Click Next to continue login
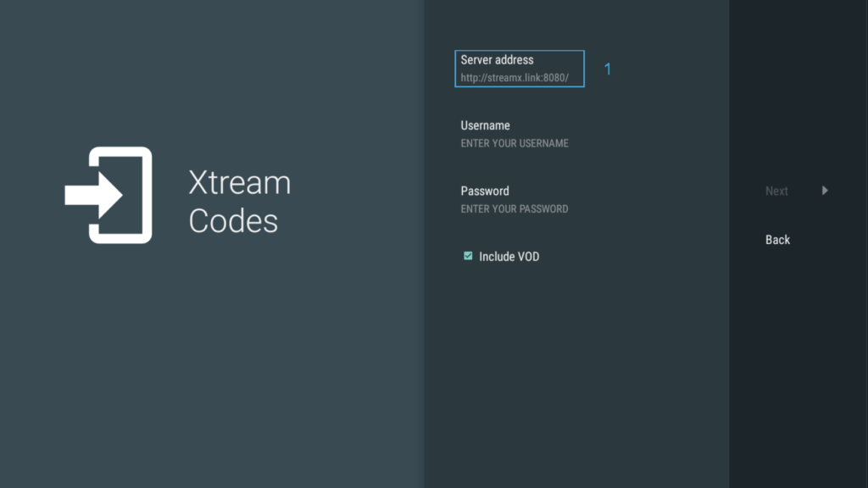868x488 pixels. point(776,191)
